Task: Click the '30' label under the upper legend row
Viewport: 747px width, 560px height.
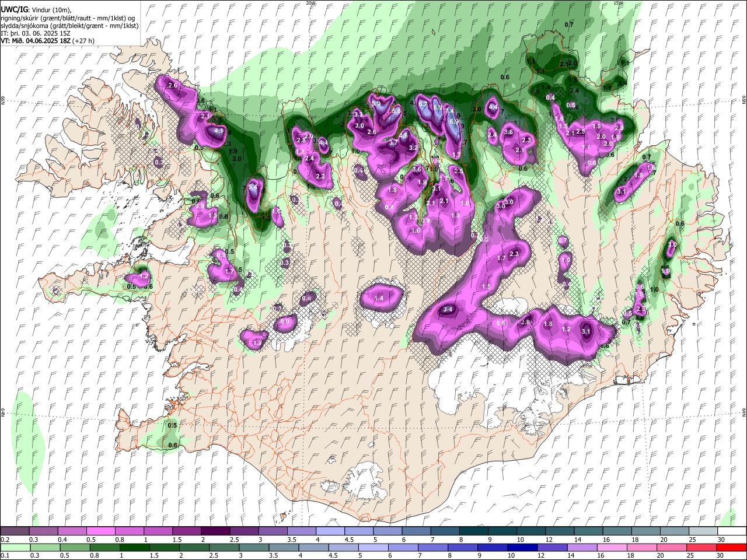Action: click(721, 540)
